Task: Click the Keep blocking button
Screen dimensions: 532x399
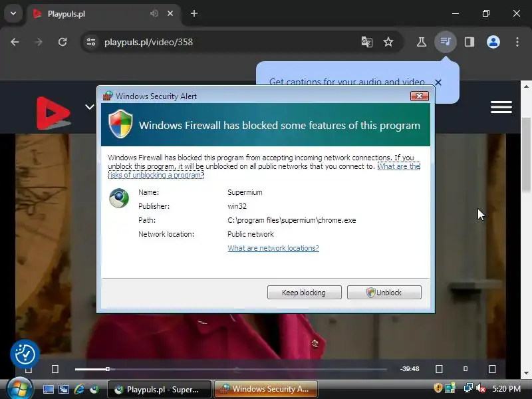Action: pyautogui.click(x=305, y=293)
